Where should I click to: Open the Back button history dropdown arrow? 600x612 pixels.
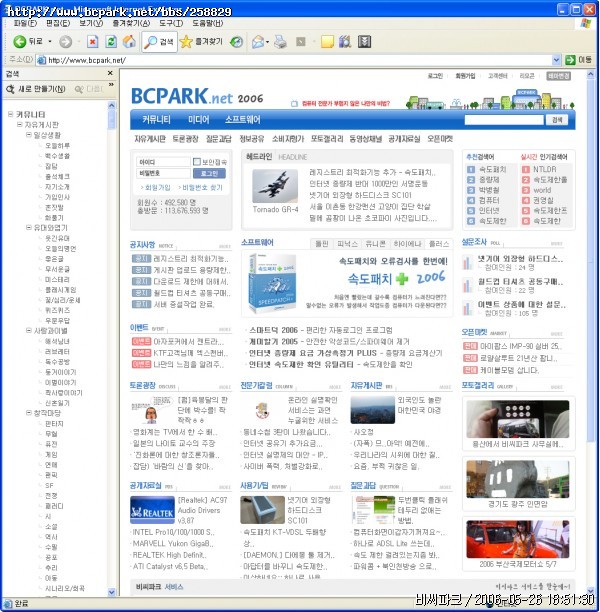[50, 41]
